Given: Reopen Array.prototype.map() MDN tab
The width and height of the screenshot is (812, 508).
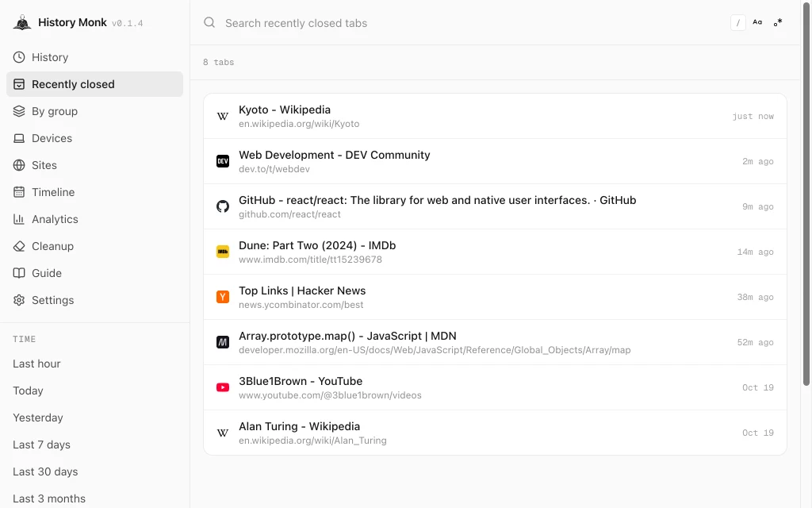Looking at the screenshot, I should [x=495, y=342].
